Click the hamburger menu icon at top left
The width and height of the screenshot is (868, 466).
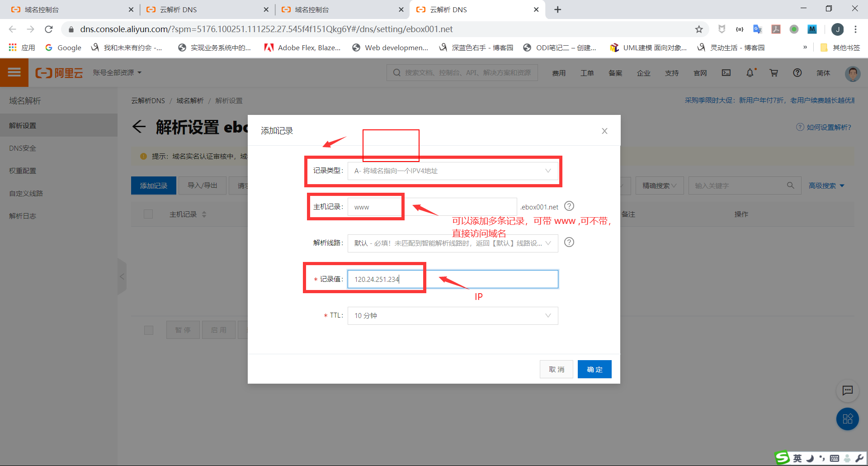[x=14, y=72]
